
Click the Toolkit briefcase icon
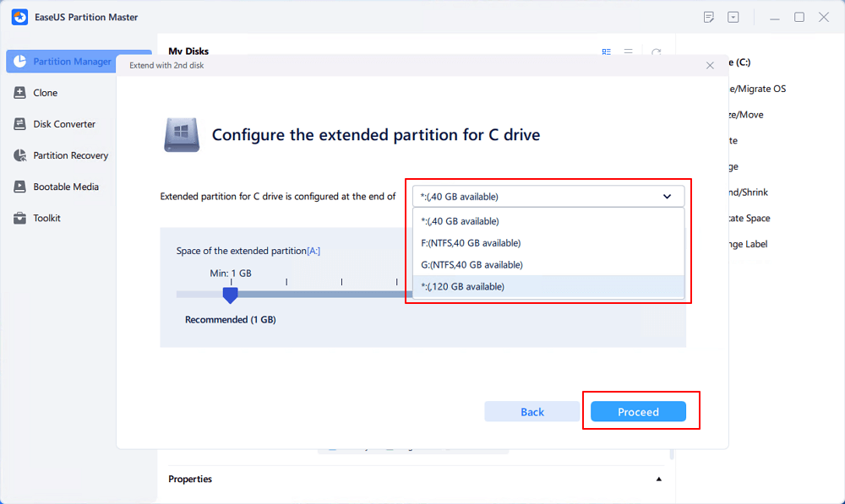click(x=19, y=218)
